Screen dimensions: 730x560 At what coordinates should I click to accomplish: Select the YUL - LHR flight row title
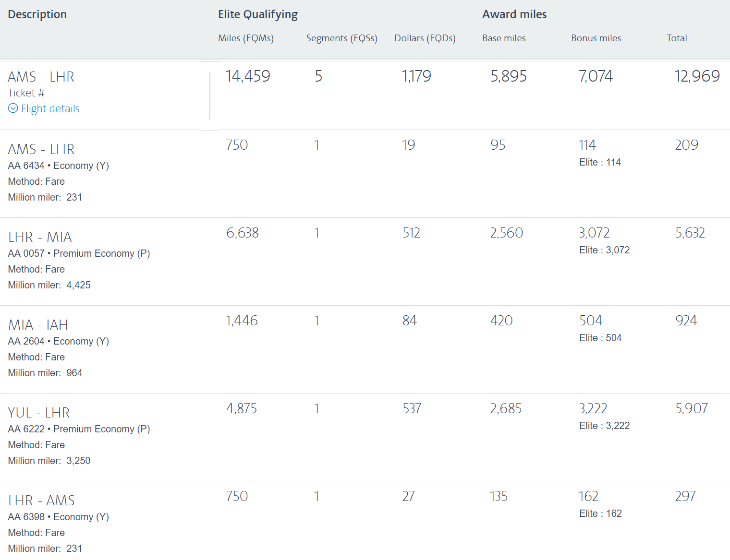point(38,413)
